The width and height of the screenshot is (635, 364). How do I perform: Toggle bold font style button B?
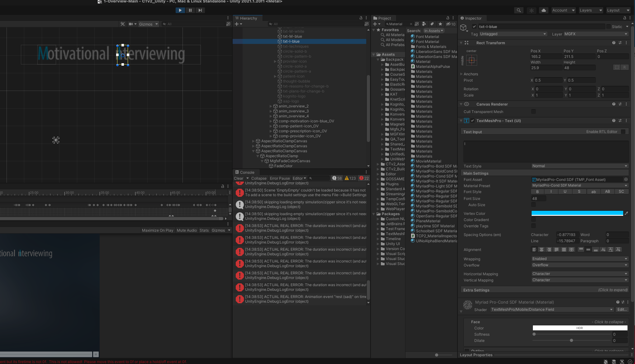[x=537, y=192]
